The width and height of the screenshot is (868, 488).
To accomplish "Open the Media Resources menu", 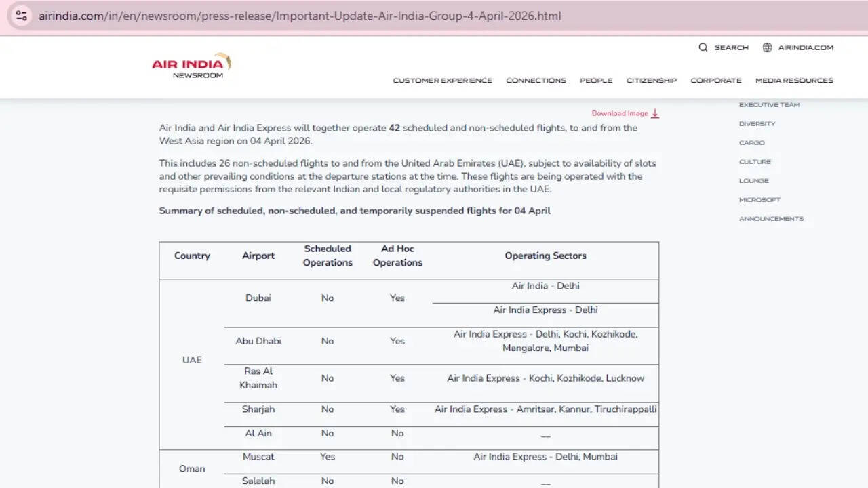I will tap(793, 80).
